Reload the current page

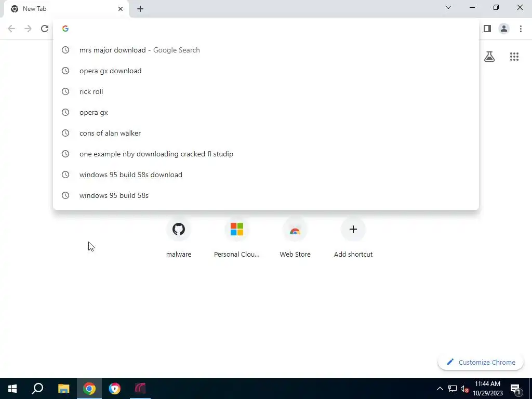click(45, 29)
